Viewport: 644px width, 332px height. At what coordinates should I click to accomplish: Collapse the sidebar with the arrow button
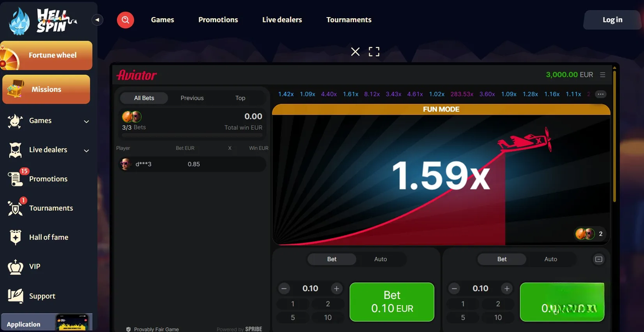pyautogui.click(x=97, y=19)
